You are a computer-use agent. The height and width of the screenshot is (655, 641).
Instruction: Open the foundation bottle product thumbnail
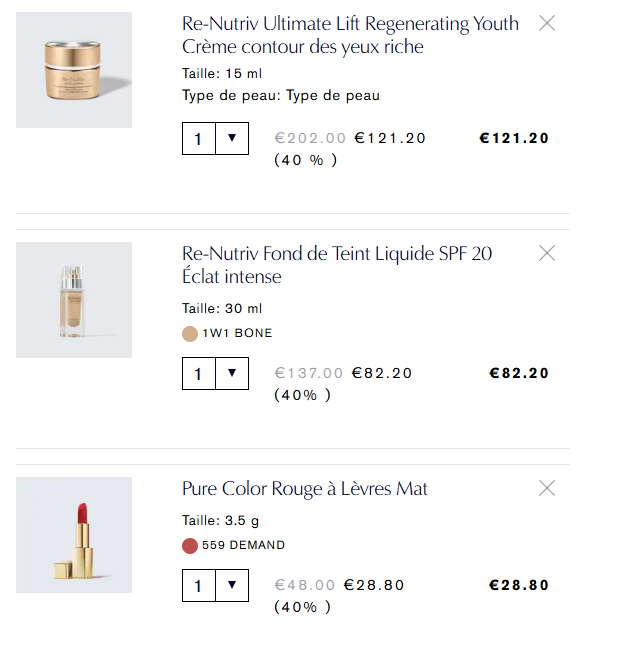click(74, 300)
